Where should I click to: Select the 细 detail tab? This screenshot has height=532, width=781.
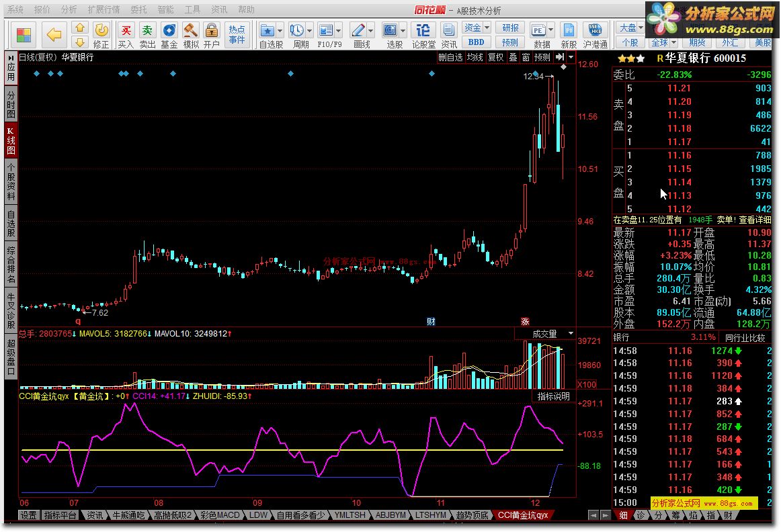pyautogui.click(x=624, y=515)
